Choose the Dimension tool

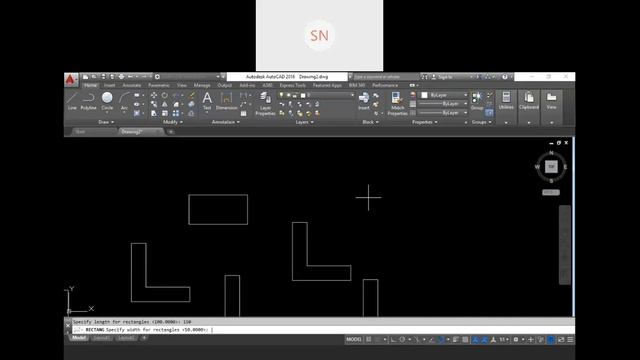click(226, 101)
